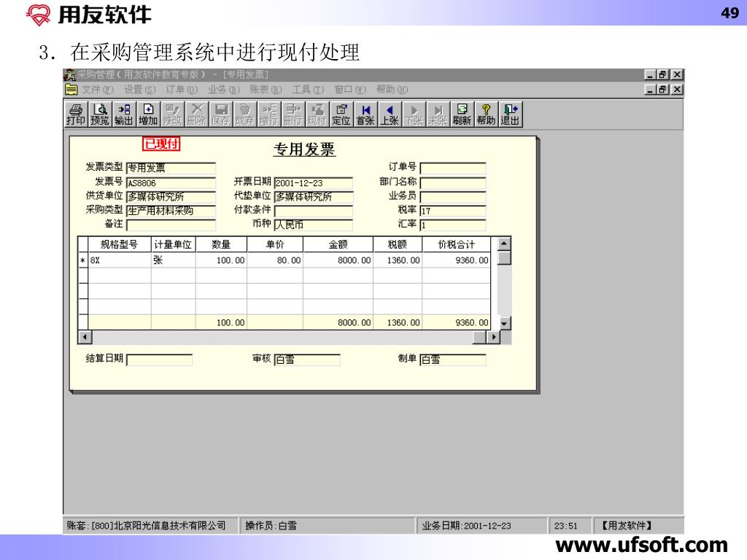747x560 pixels.
Task: Click the empty 付款条件 field
Action: click(314, 211)
